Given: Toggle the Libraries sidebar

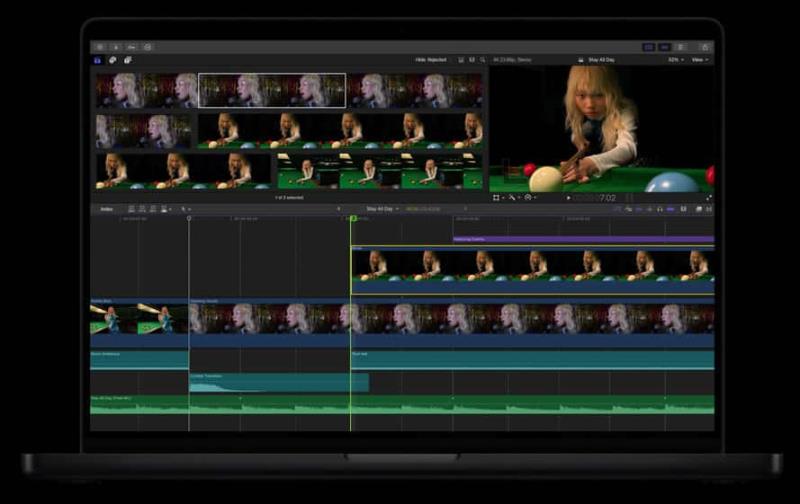Looking at the screenshot, I should (x=97, y=60).
